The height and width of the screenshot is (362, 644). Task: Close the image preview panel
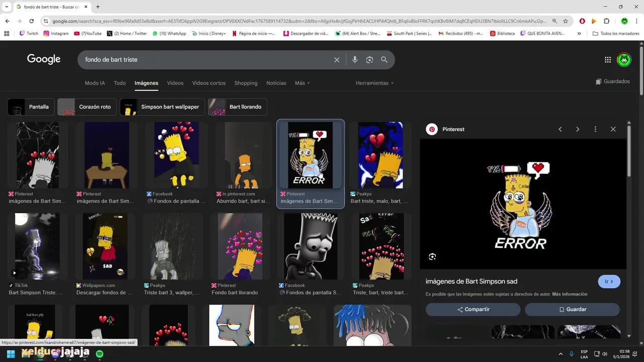click(x=613, y=129)
